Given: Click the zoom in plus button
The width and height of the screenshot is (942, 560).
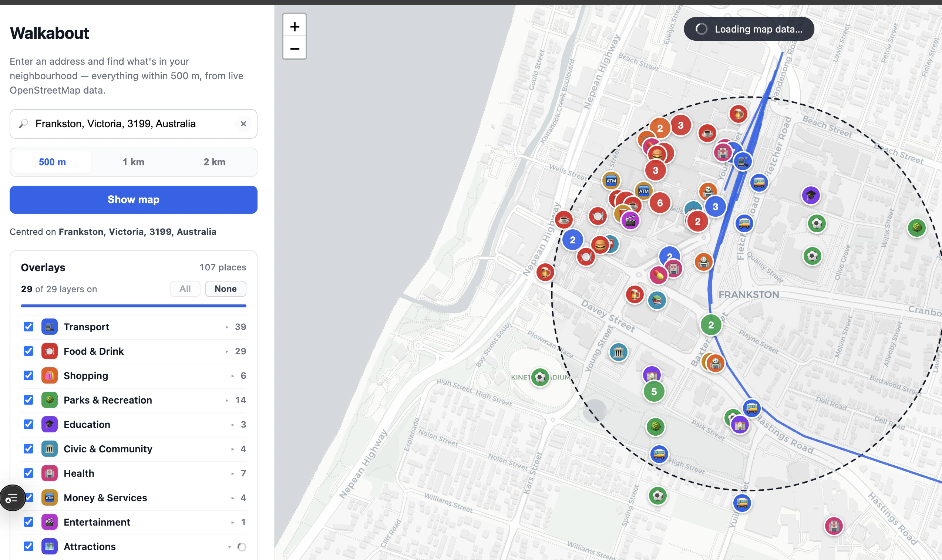Looking at the screenshot, I should (x=295, y=26).
